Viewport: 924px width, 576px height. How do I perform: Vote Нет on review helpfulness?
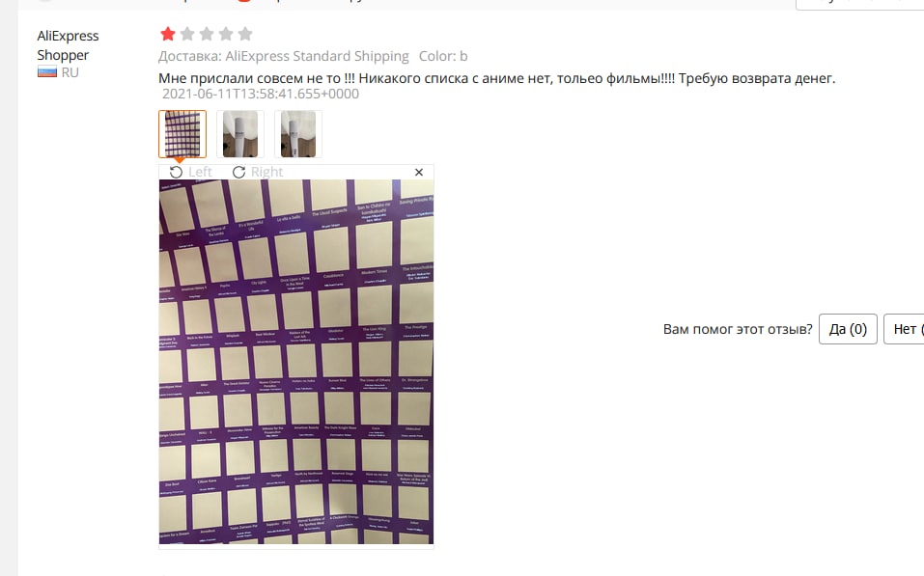pos(904,329)
